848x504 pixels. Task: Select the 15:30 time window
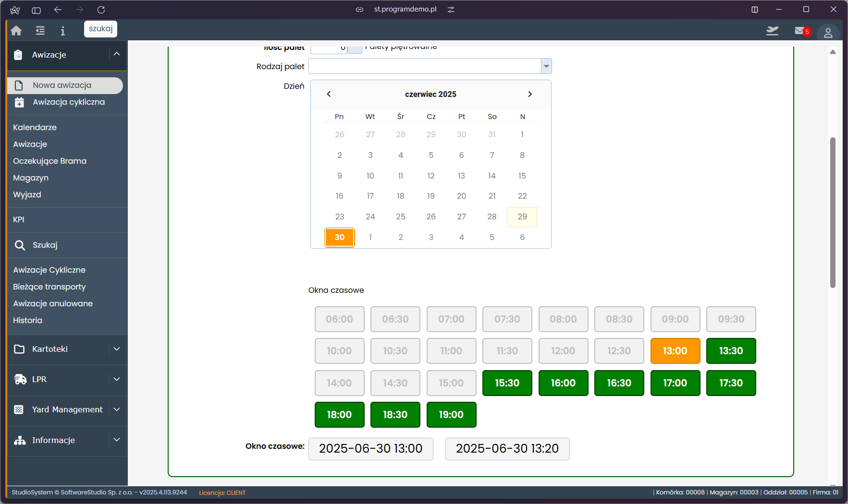click(x=507, y=383)
